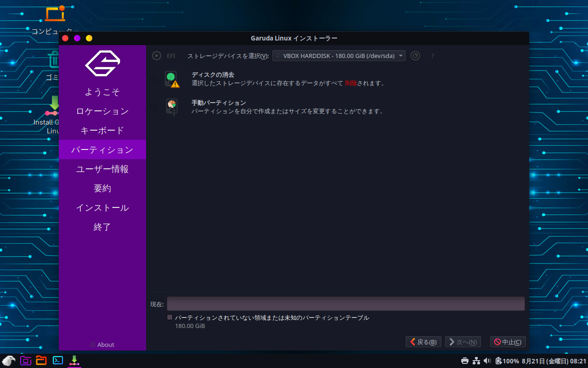
Task: Click the 現在: label
Action: click(157, 304)
